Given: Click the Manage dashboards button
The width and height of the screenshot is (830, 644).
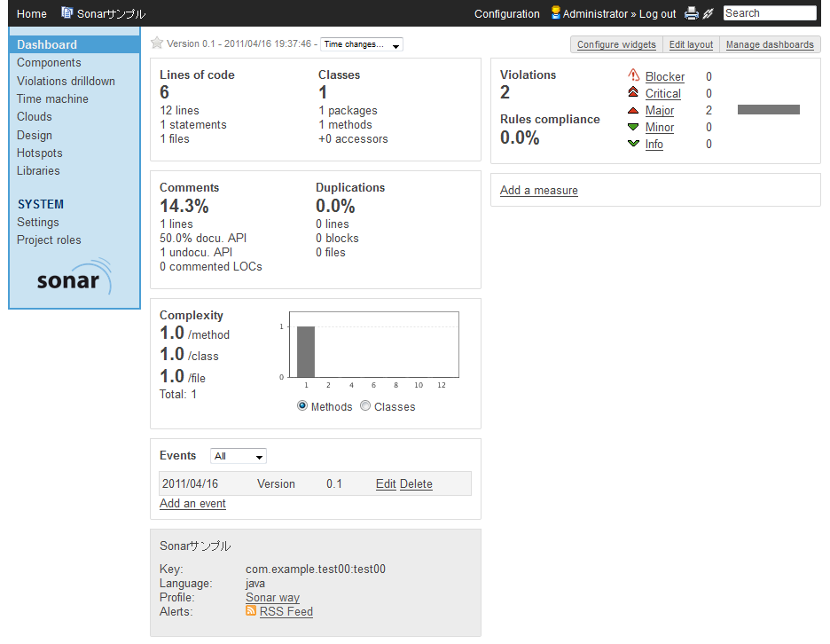Looking at the screenshot, I should click(771, 44).
